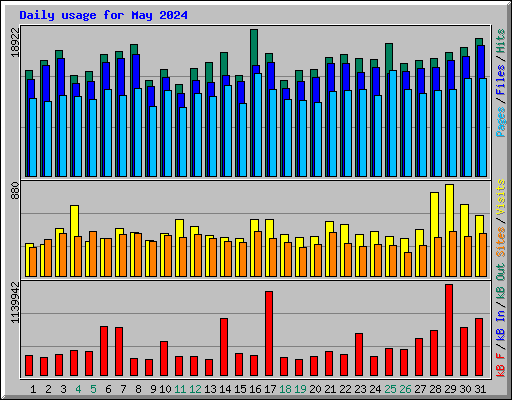
Task: Click day 25 weekend label on x-axis
Action: tap(390, 389)
